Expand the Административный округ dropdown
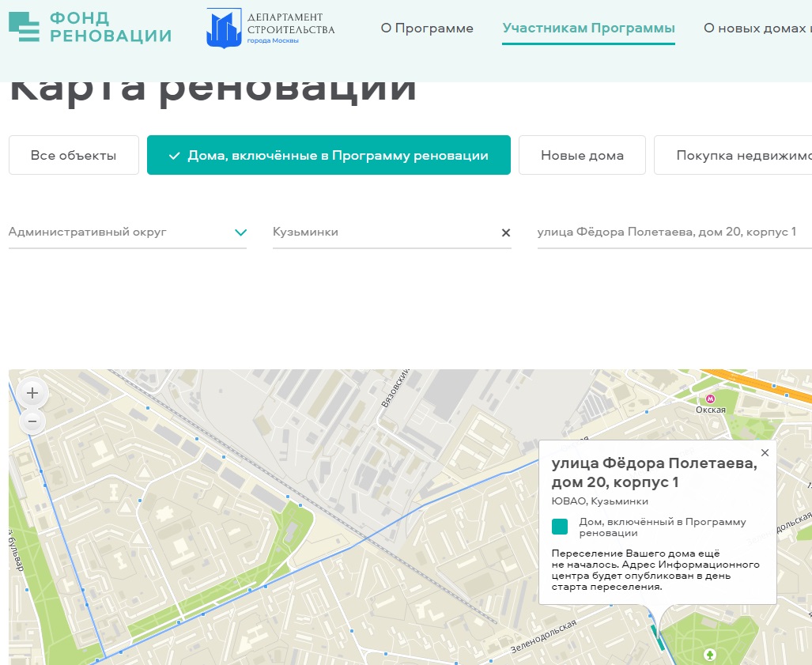This screenshot has width=812, height=665. (x=127, y=232)
